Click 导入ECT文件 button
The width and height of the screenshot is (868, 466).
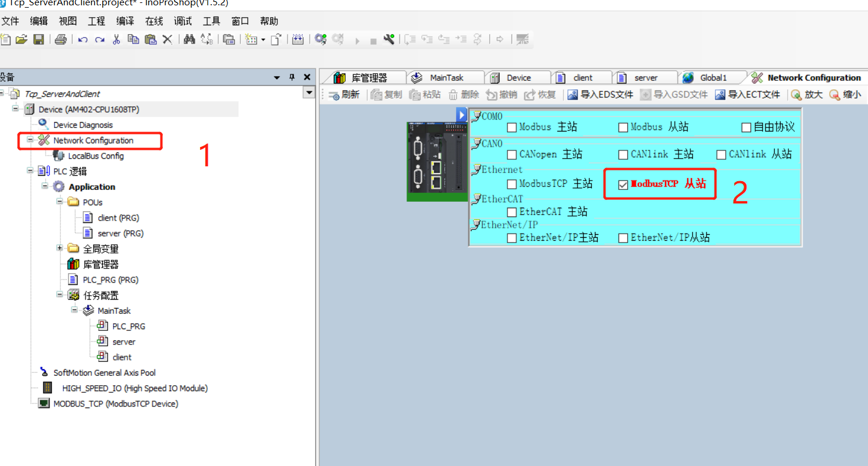pos(748,94)
